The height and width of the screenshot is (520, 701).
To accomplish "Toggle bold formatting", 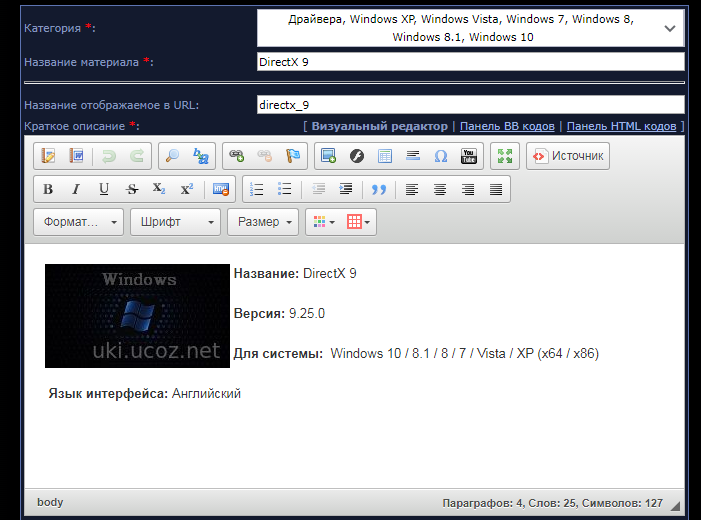I will [x=48, y=189].
